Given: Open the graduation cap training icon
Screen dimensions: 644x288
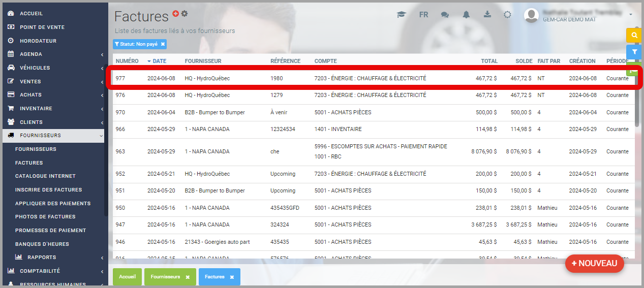Looking at the screenshot, I should click(x=402, y=15).
